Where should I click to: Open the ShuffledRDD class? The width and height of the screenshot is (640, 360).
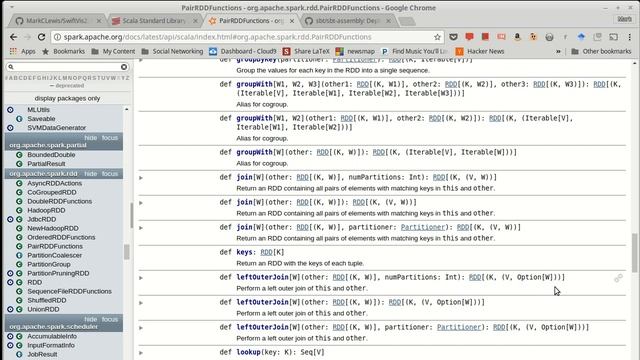click(47, 300)
